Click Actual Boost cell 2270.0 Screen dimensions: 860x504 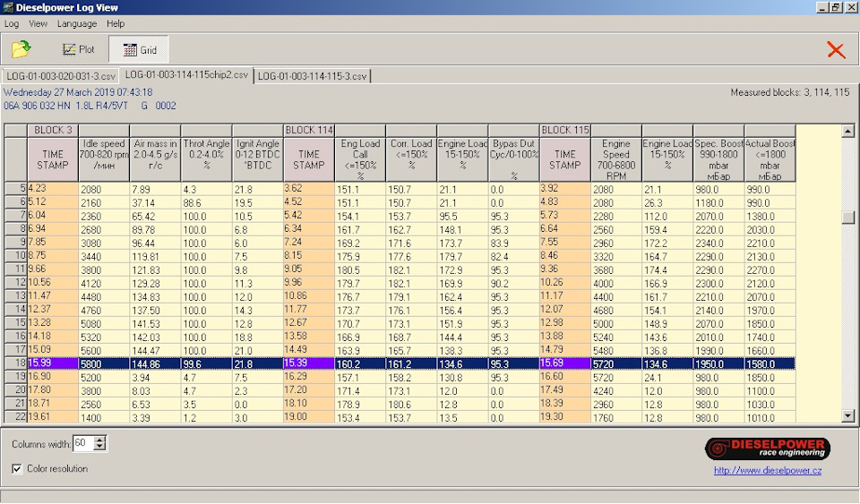click(x=770, y=270)
